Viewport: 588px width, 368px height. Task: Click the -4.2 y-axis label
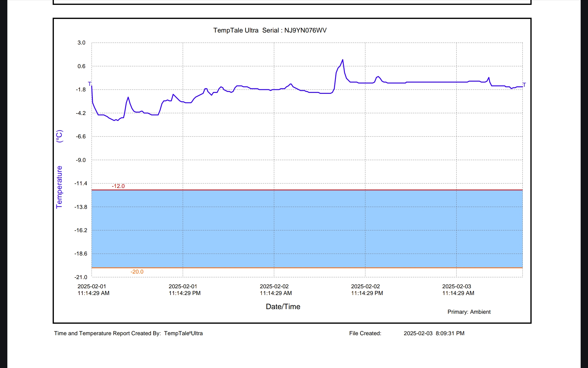[81, 113]
